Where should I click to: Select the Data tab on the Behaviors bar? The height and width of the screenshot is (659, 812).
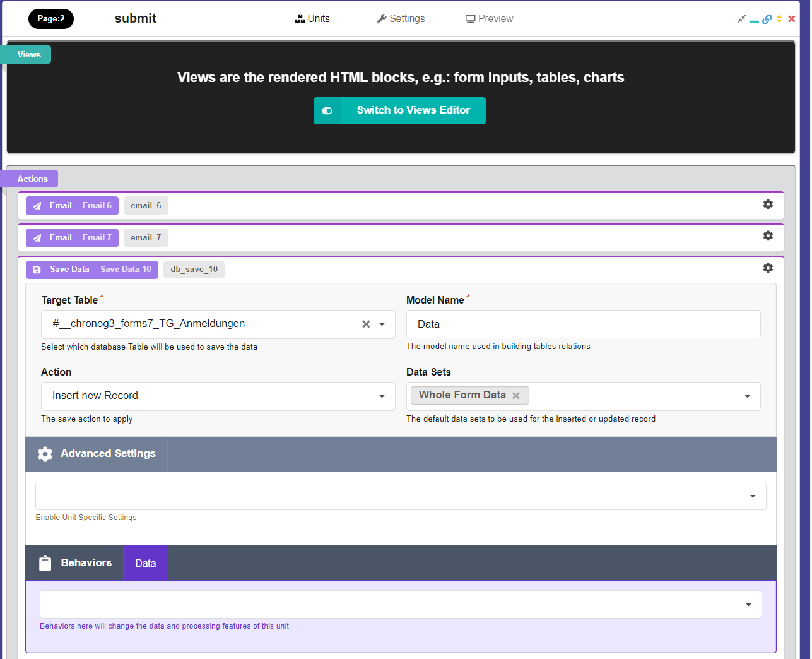coord(144,562)
